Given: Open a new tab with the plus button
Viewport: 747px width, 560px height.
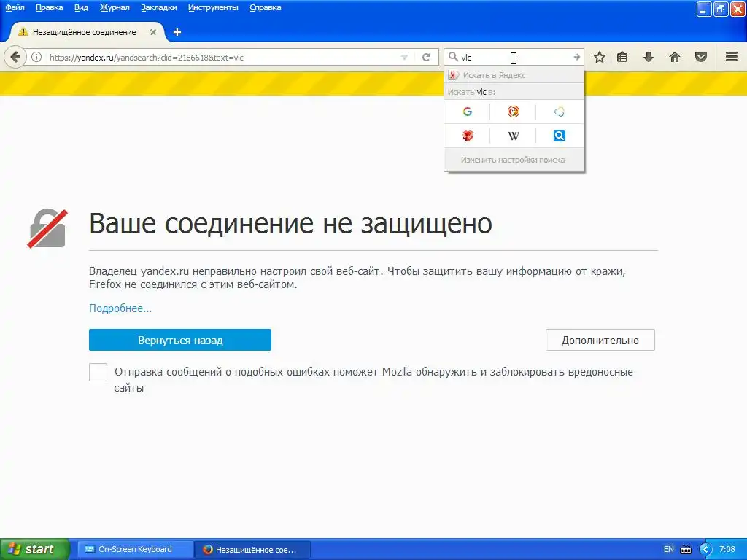Looking at the screenshot, I should pyautogui.click(x=177, y=32).
